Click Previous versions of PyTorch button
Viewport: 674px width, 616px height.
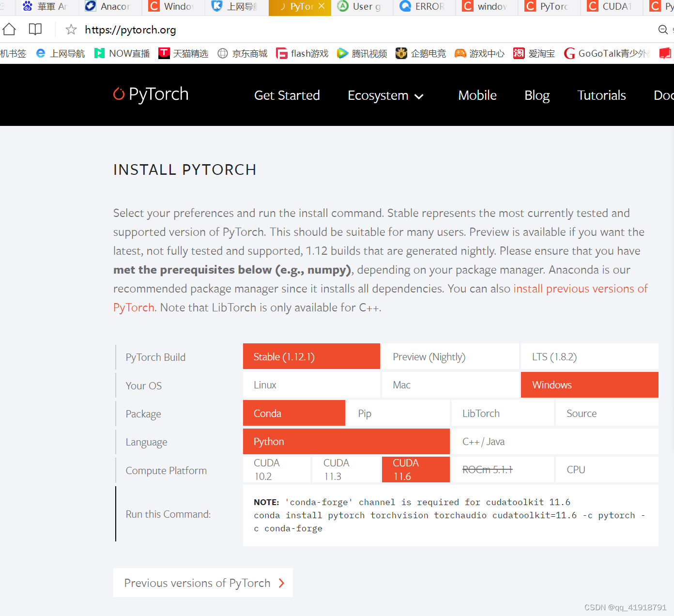click(203, 583)
